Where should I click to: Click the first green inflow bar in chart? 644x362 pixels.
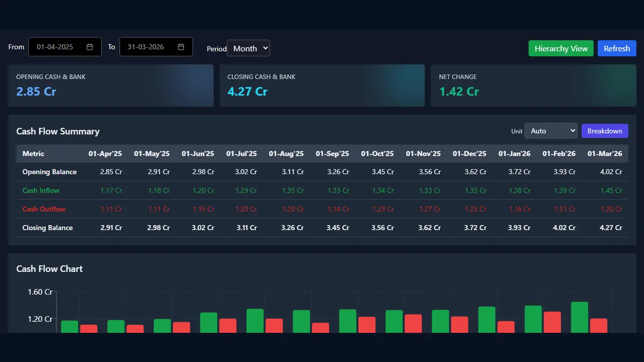pos(69,327)
